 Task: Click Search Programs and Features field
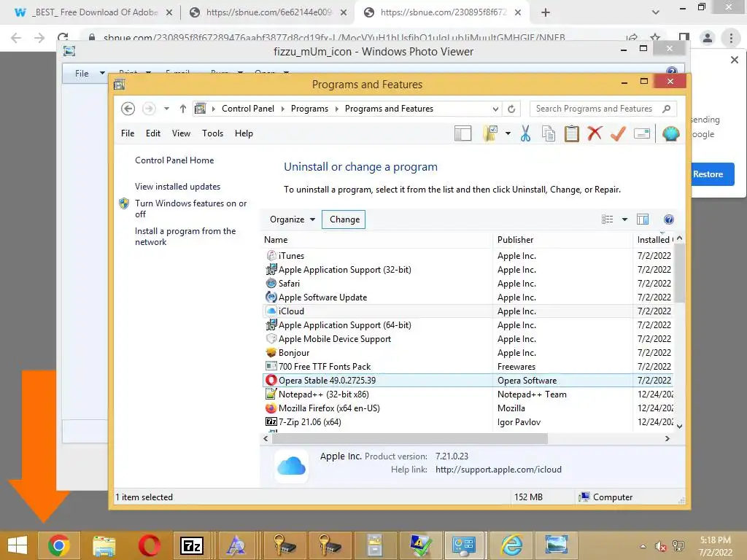(x=603, y=109)
